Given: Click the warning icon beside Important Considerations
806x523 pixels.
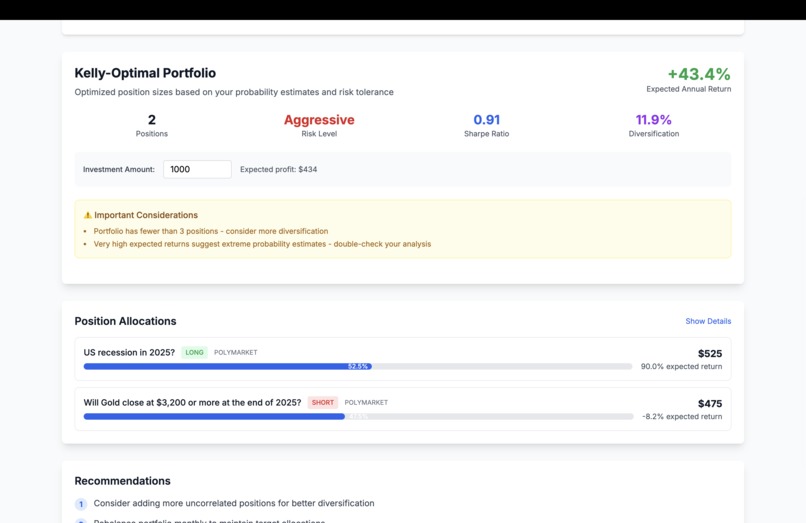Looking at the screenshot, I should 87,215.
